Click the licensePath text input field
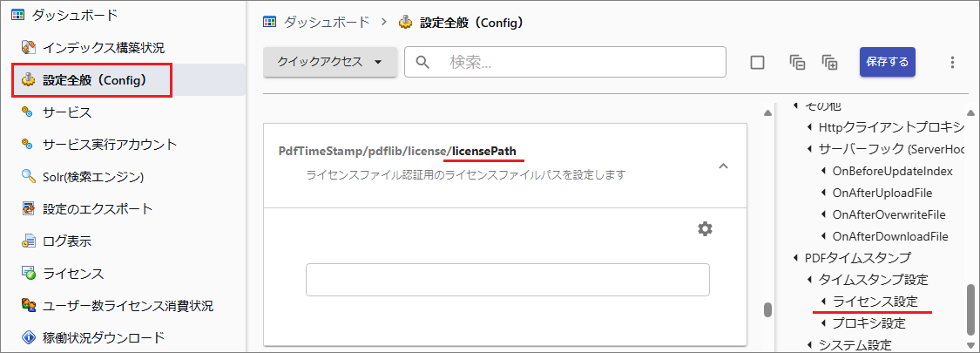 click(507, 280)
